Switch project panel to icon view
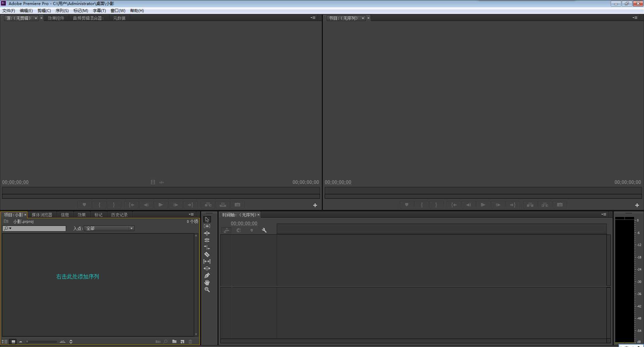Viewport: 644px width, 347px height. (13, 342)
